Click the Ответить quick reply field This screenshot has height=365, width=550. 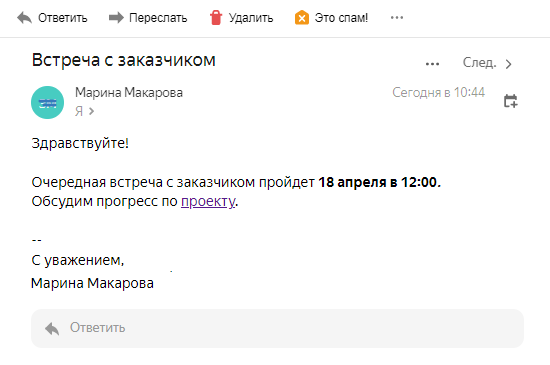pos(277,328)
